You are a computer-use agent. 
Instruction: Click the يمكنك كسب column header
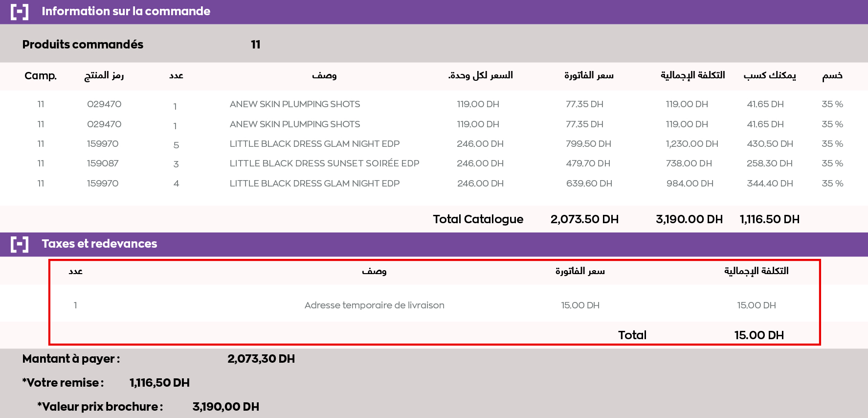tap(770, 75)
